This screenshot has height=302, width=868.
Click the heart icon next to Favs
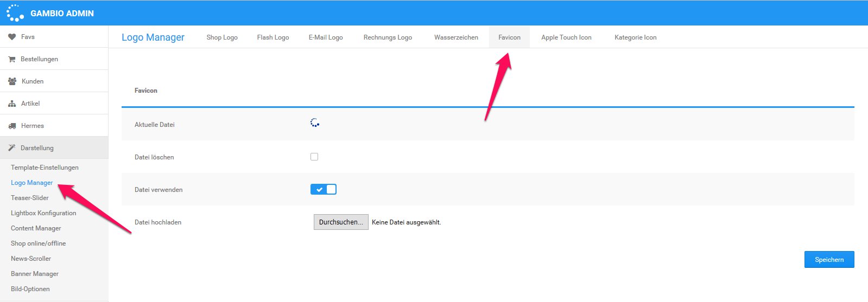(x=12, y=37)
